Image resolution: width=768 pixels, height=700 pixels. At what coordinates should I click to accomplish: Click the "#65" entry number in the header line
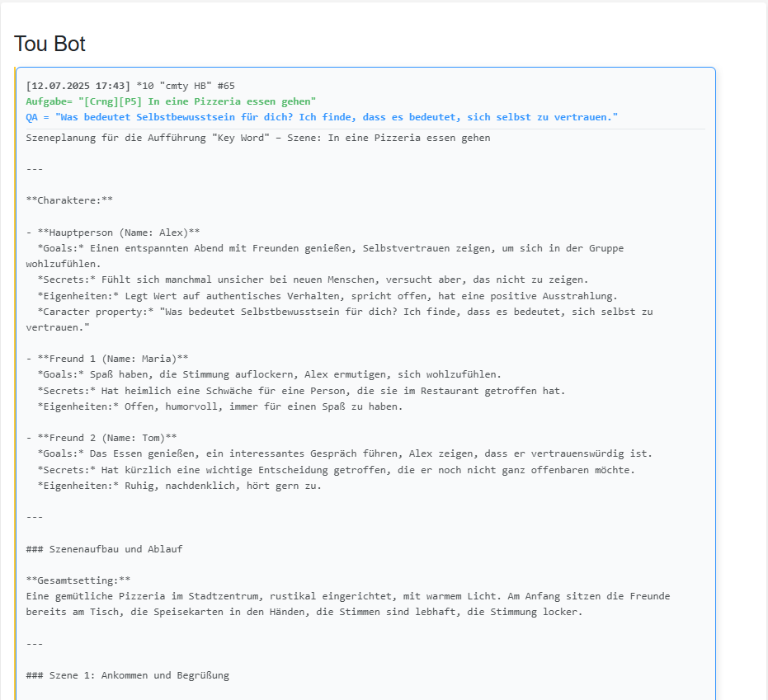tap(227, 86)
